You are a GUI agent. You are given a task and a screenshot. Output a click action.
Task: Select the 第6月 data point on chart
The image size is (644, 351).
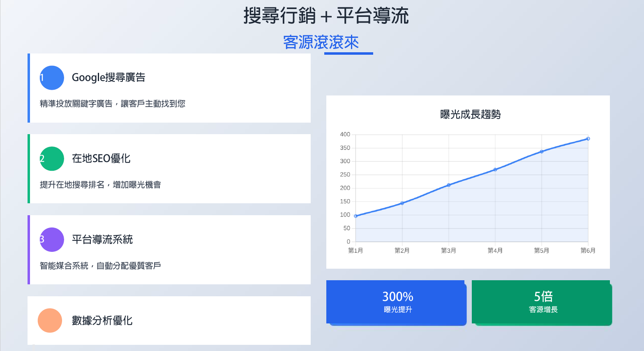click(588, 139)
